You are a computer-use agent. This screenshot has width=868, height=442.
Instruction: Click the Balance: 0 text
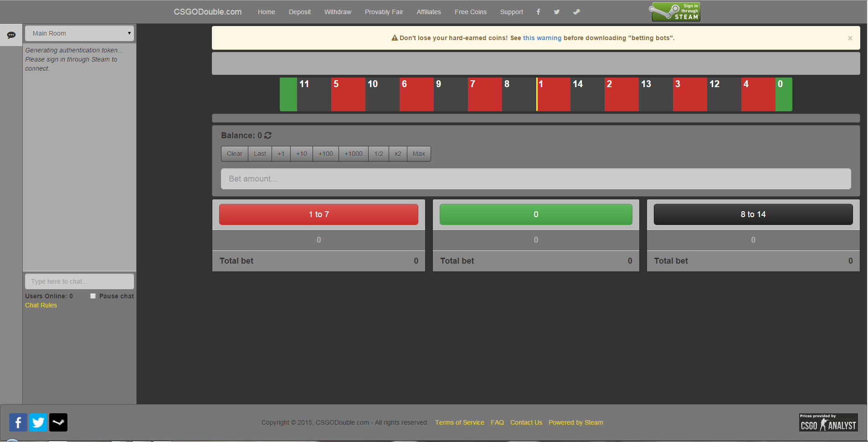coord(241,135)
